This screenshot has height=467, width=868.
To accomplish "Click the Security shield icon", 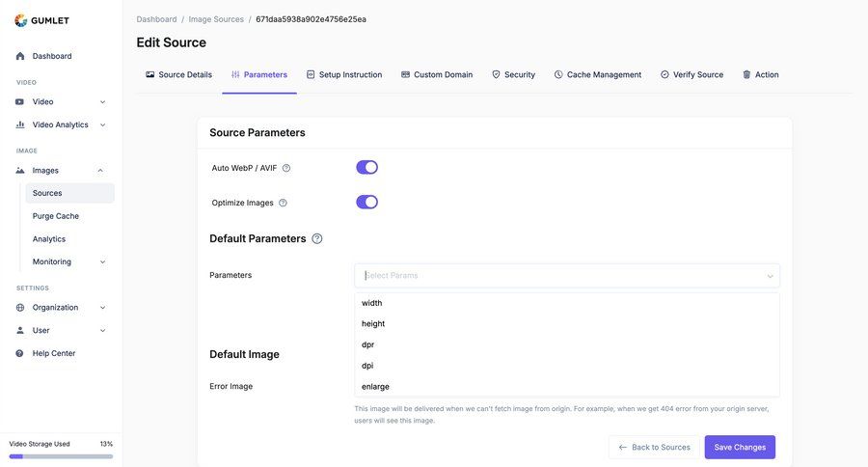I will click(x=496, y=74).
